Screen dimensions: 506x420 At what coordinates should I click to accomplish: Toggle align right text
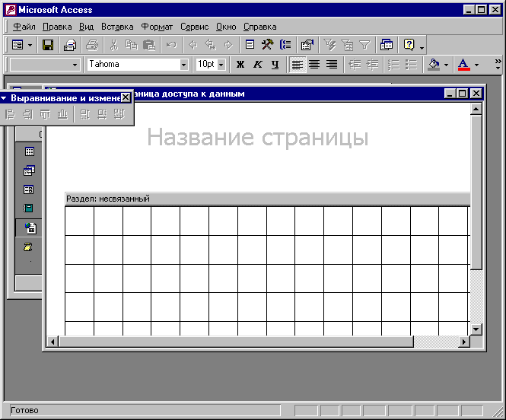pyautogui.click(x=332, y=65)
